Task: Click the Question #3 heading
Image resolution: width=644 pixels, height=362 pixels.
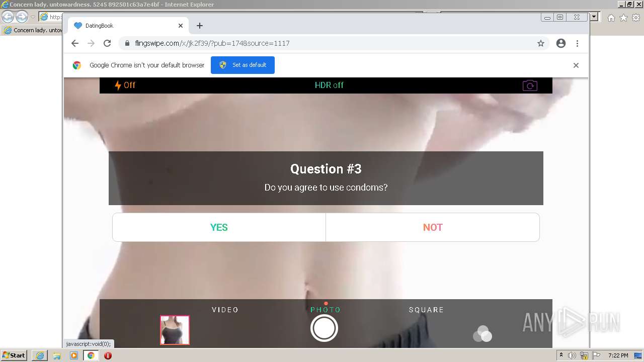Action: tap(326, 169)
